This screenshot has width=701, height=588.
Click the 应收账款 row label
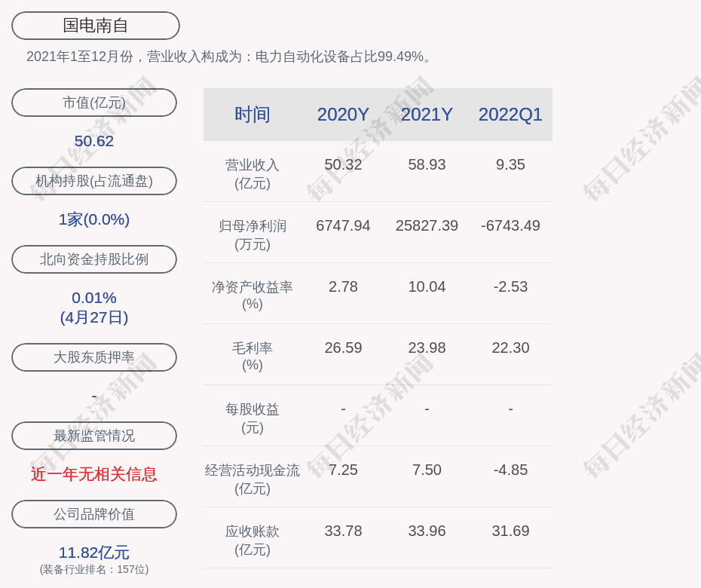tap(253, 541)
